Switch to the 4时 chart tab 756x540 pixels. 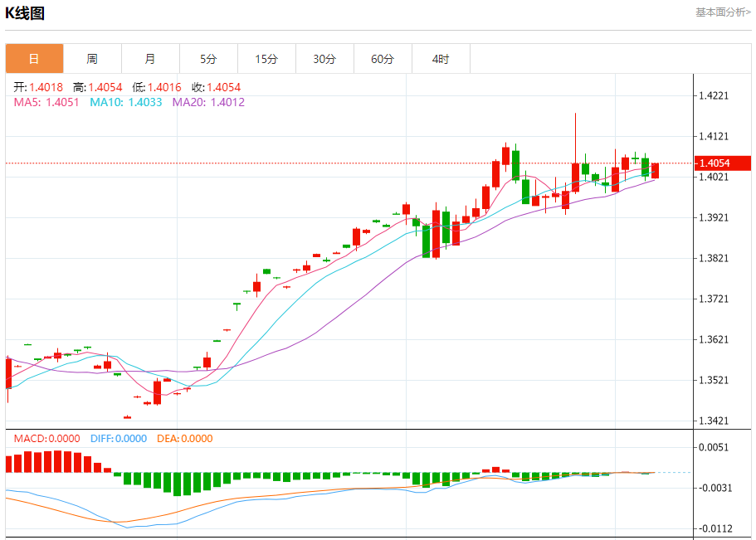[x=441, y=59]
